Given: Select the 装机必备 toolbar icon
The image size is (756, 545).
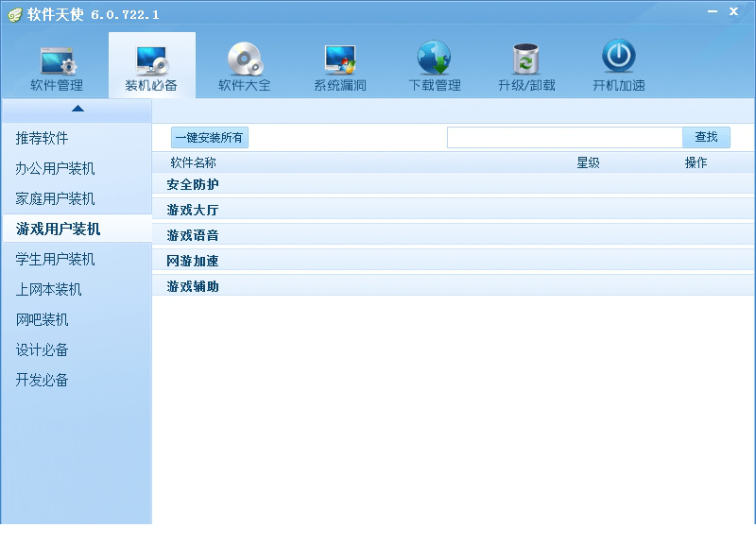Looking at the screenshot, I should (x=151, y=64).
